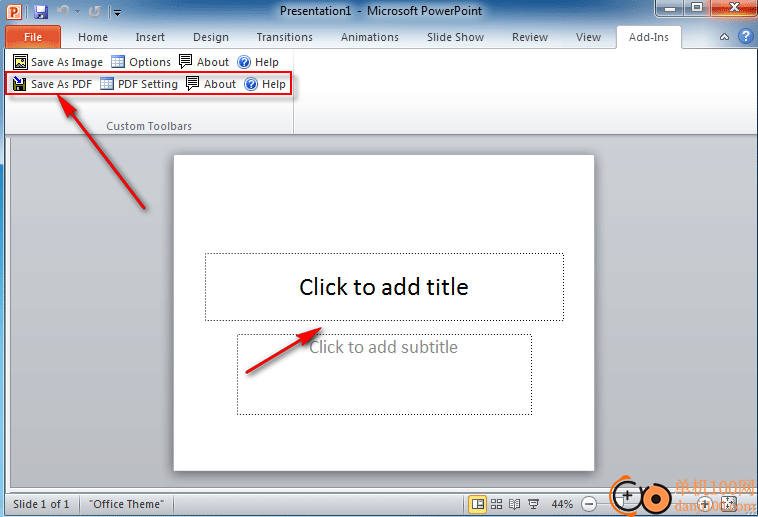Click the 'Click to add subtitle' placeholder
758x517 pixels.
pyautogui.click(x=384, y=374)
